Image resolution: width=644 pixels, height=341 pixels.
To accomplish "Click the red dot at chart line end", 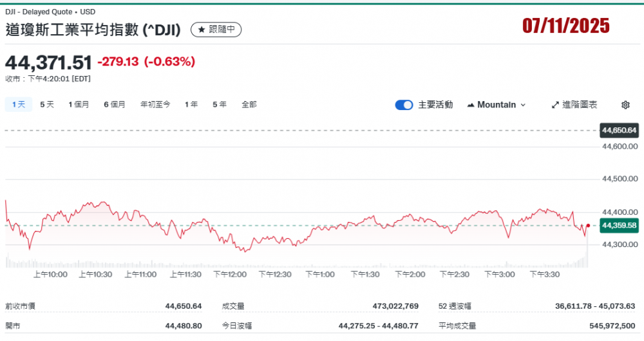I will tap(588, 225).
